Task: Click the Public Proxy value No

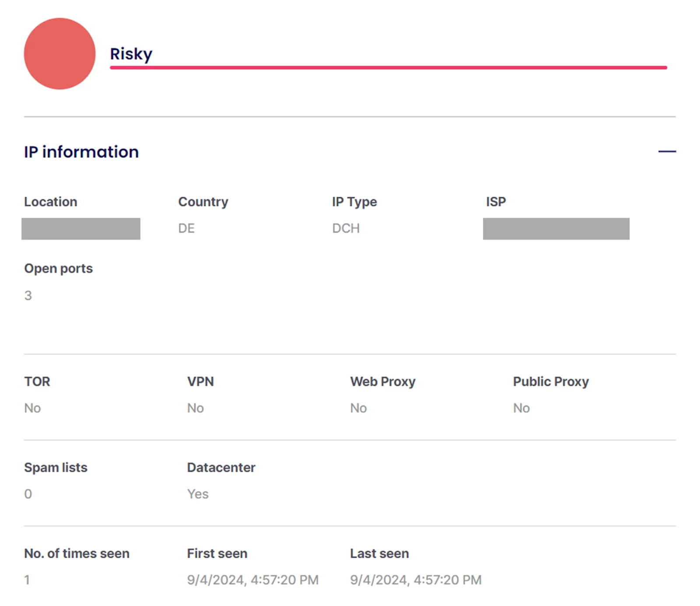Action: click(521, 407)
